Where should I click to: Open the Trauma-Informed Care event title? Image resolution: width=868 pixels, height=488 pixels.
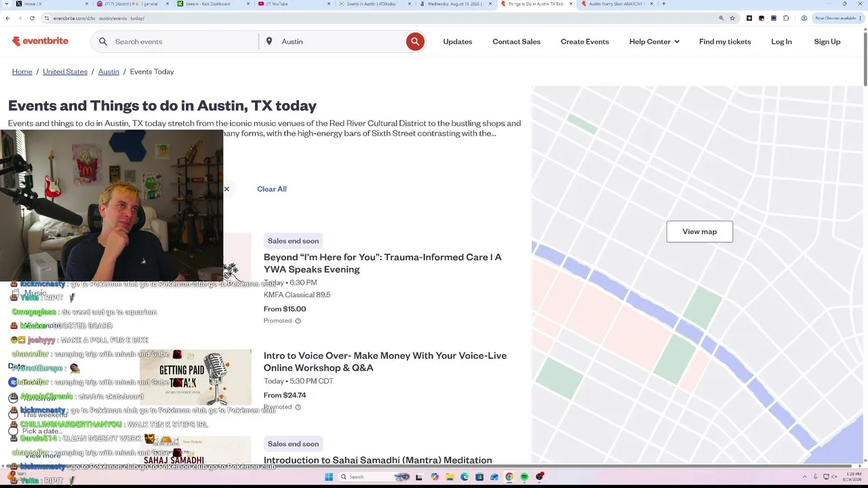tap(382, 263)
